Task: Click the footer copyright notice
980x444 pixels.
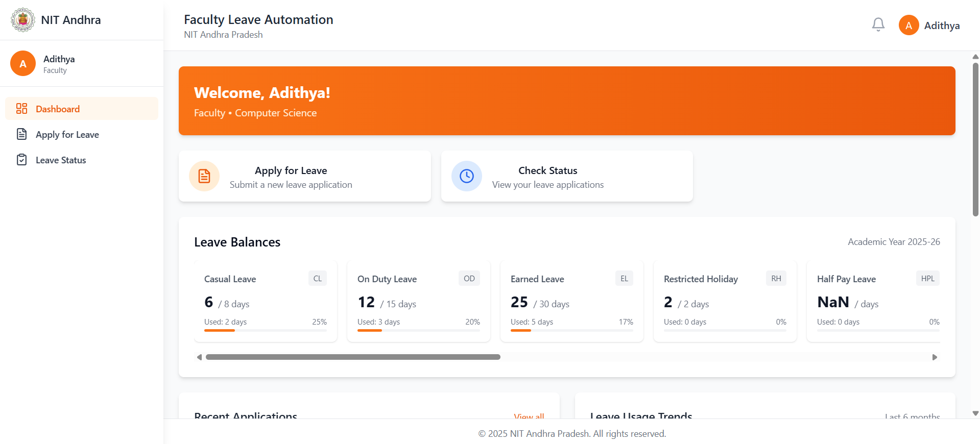Action: pyautogui.click(x=572, y=434)
